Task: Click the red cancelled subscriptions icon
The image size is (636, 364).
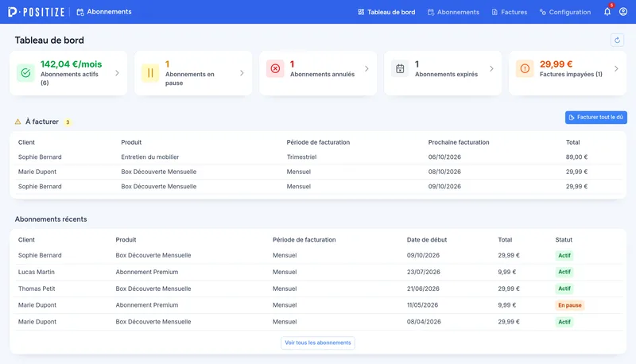Action: [275, 68]
